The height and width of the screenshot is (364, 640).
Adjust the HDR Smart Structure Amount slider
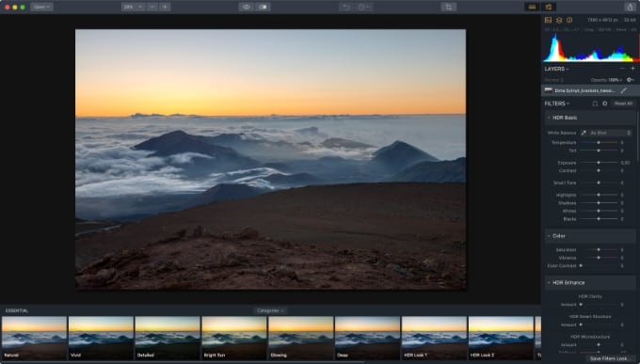point(599,324)
